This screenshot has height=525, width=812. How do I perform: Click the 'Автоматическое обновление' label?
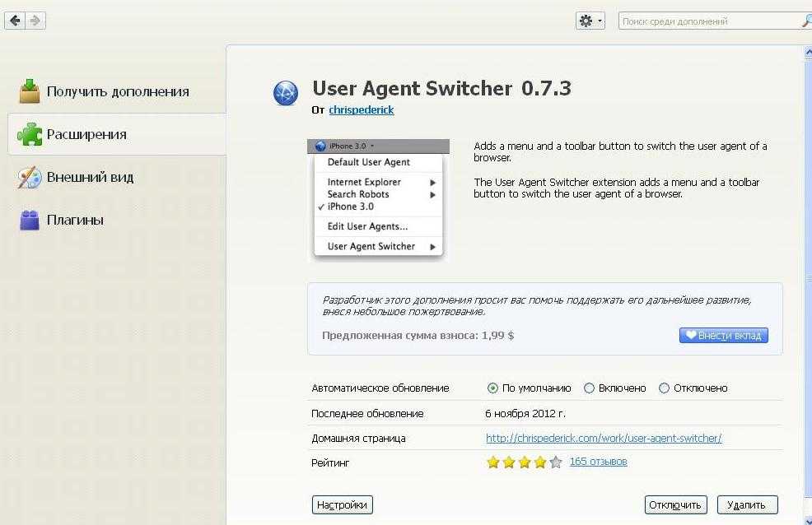point(380,388)
